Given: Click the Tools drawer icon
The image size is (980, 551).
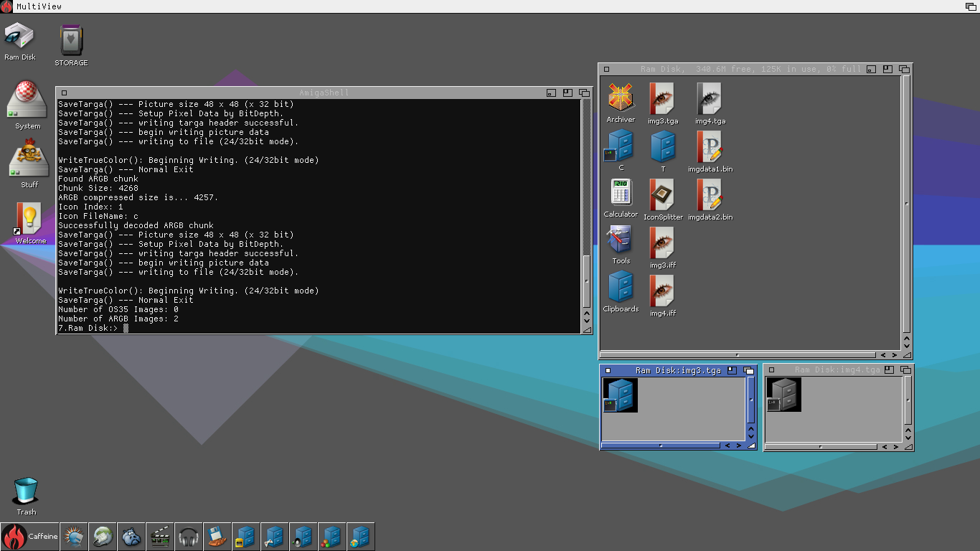Looking at the screenshot, I should tap(621, 241).
